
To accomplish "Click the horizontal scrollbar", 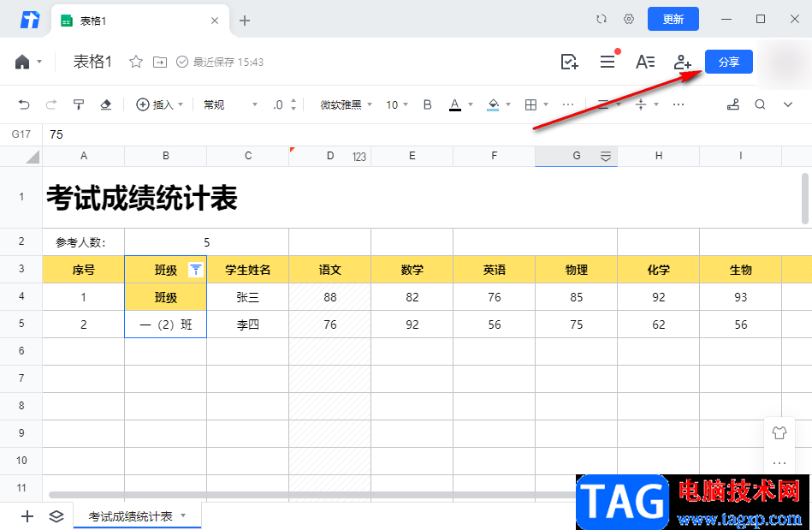I will [x=311, y=495].
